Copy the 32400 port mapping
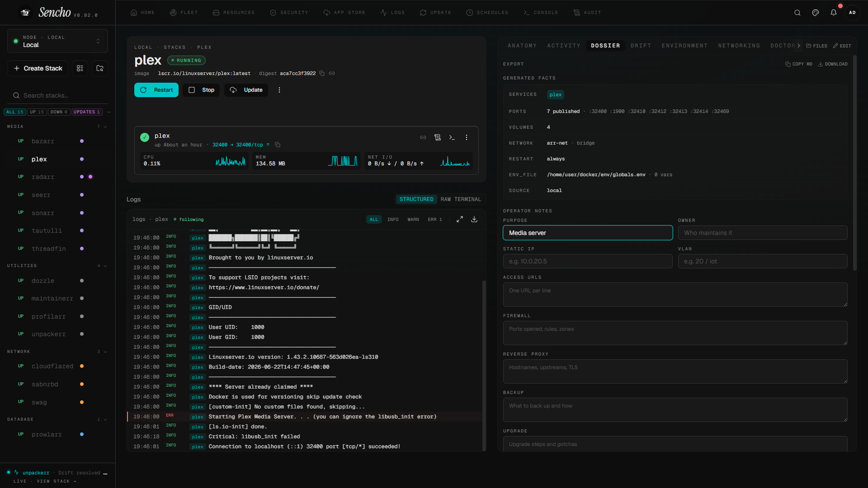The height and width of the screenshot is (488, 868). [x=278, y=145]
